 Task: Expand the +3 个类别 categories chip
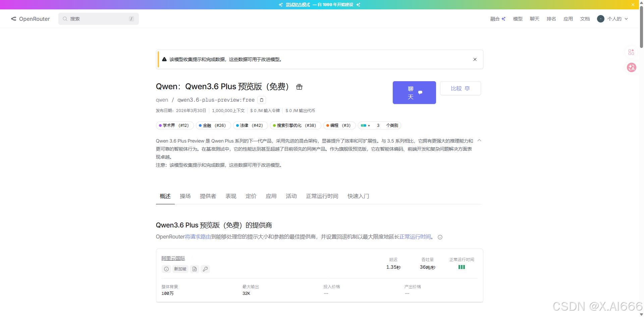379,125
